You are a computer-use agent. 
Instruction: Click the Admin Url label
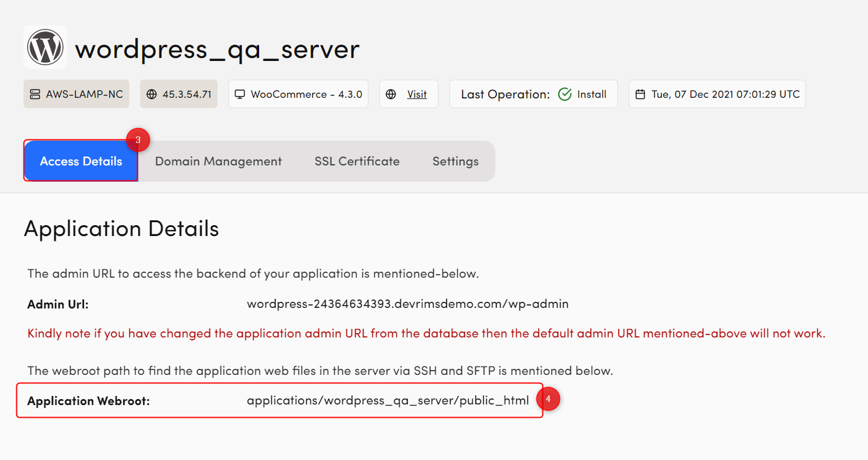click(x=58, y=304)
